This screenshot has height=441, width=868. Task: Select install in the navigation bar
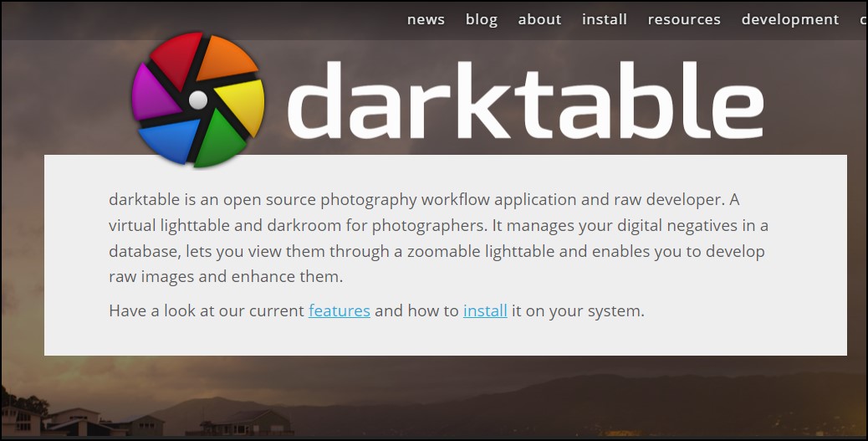tap(604, 19)
